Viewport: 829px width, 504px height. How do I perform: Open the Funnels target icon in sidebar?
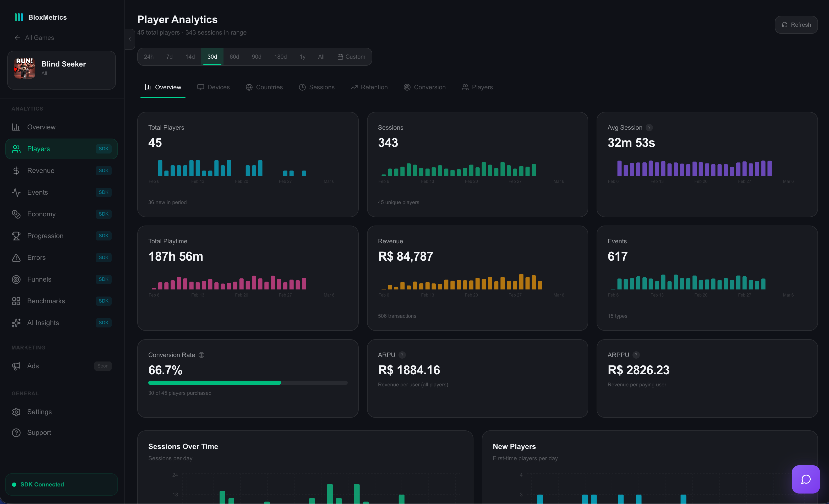pos(16,279)
